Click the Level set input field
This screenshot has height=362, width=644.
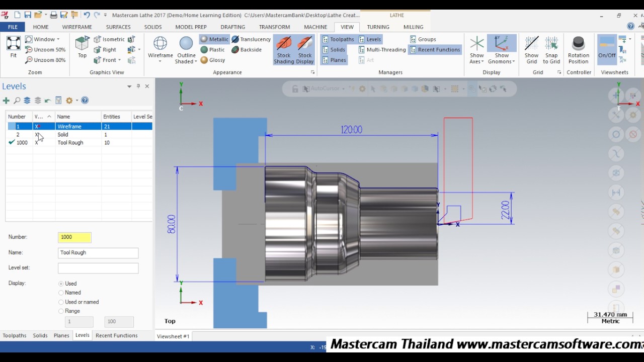tap(98, 268)
